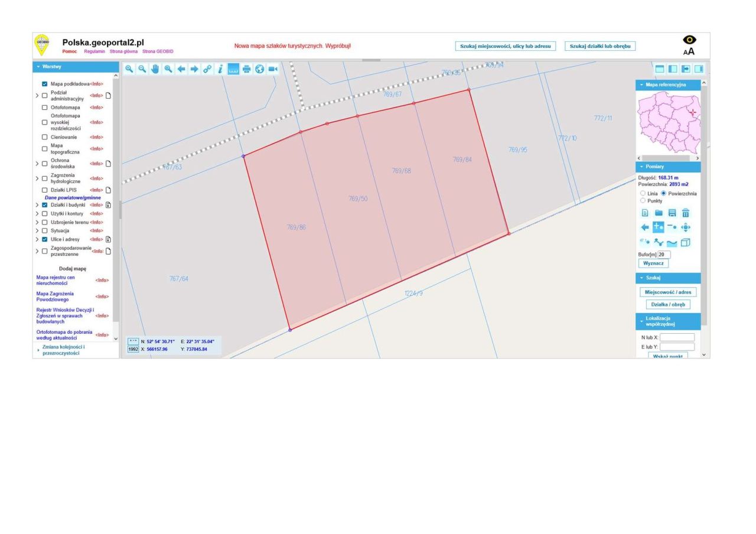Enable the Mapa topograficzna layer

(45, 149)
